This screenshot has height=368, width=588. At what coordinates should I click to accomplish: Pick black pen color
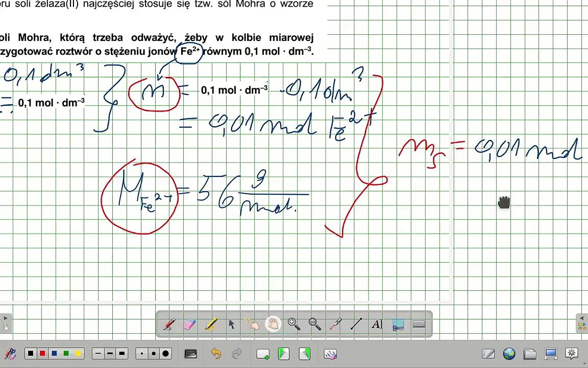pyautogui.click(x=31, y=353)
